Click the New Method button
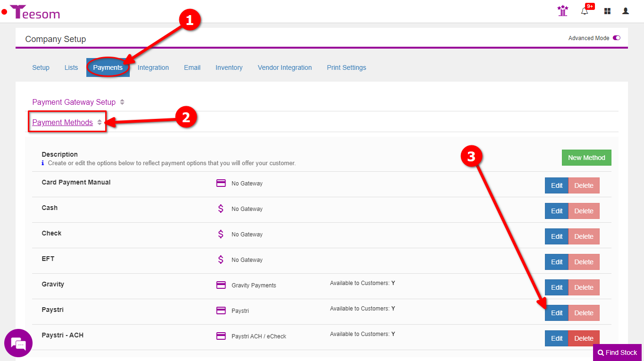The image size is (644, 361). coord(586,158)
